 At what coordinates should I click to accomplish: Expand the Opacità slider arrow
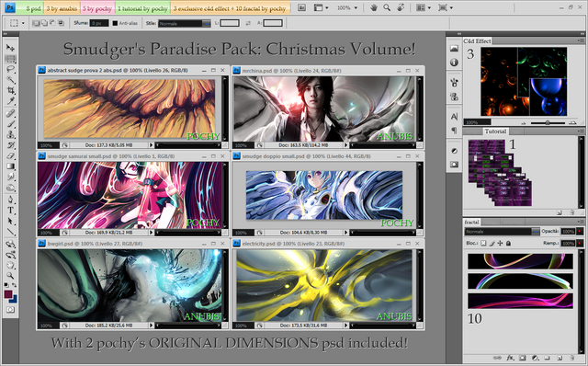click(580, 232)
